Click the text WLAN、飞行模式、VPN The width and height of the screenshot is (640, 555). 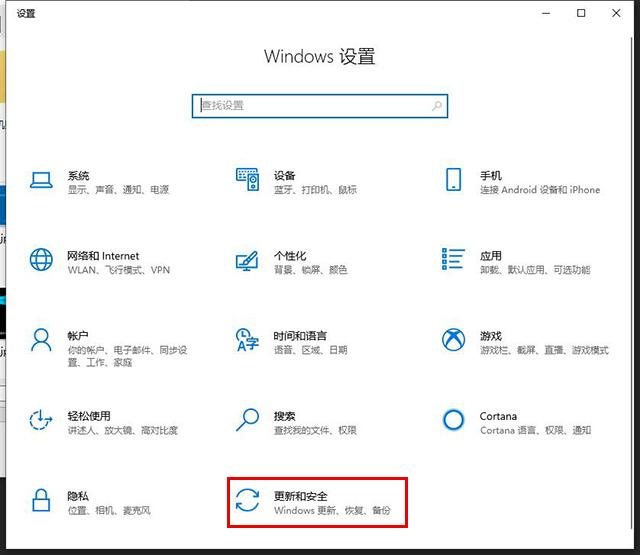[119, 270]
